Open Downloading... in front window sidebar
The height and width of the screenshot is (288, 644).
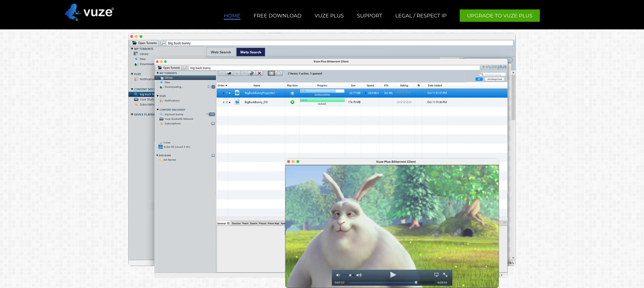pyautogui.click(x=173, y=87)
